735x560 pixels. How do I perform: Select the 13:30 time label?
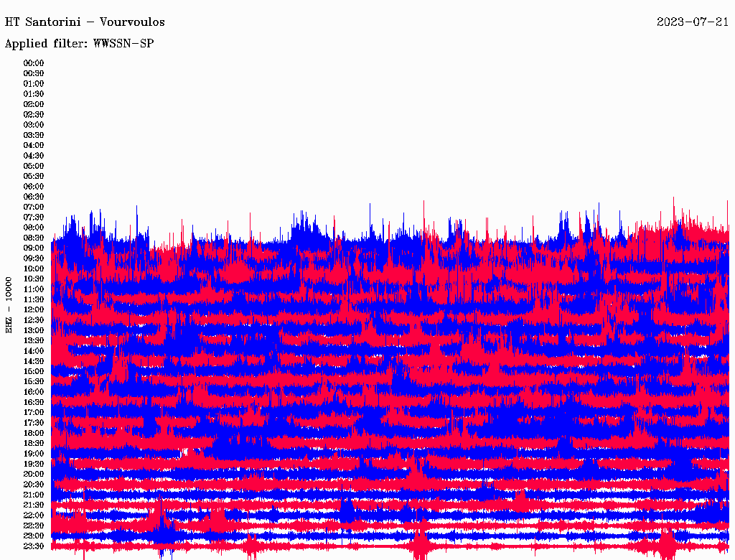34,341
